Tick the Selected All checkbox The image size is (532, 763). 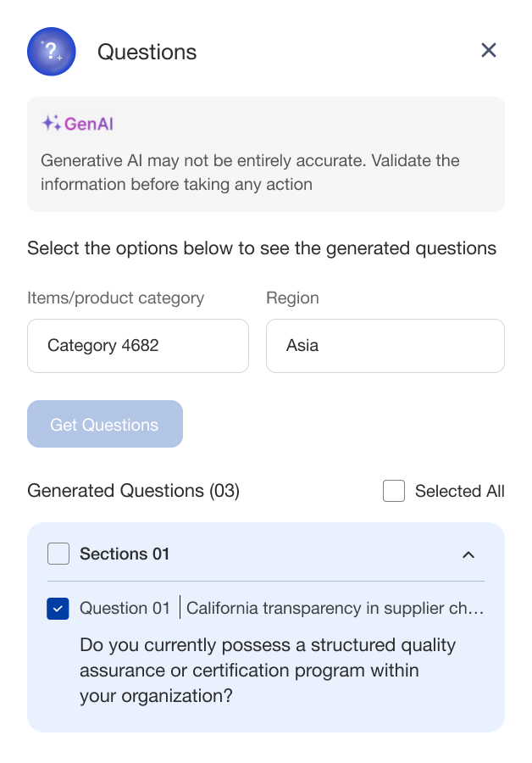[394, 491]
